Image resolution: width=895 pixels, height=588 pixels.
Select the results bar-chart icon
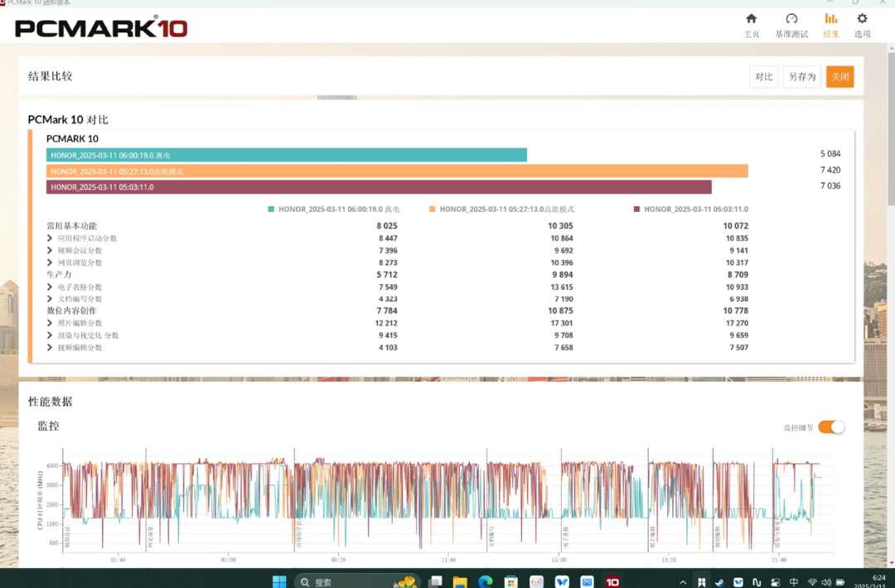pyautogui.click(x=830, y=19)
